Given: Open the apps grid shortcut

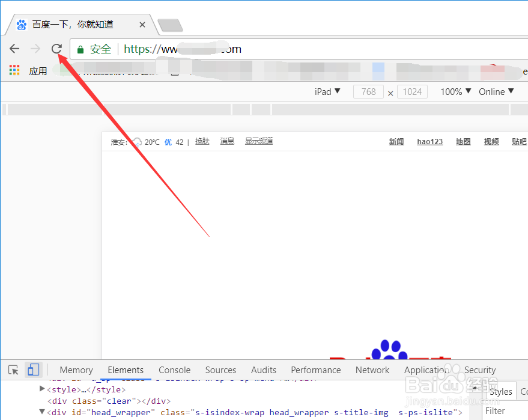Looking at the screenshot, I should coord(14,70).
